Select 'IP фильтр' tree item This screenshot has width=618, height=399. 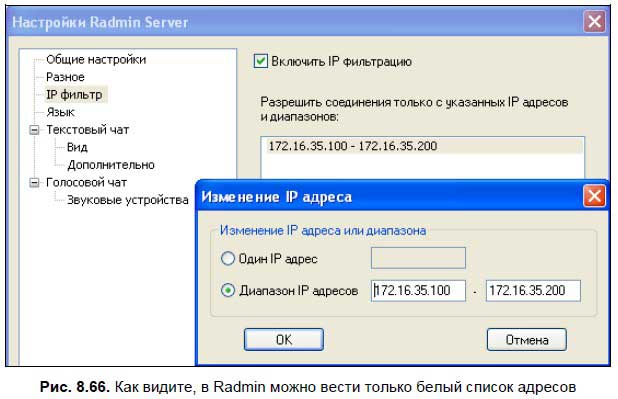(x=74, y=95)
